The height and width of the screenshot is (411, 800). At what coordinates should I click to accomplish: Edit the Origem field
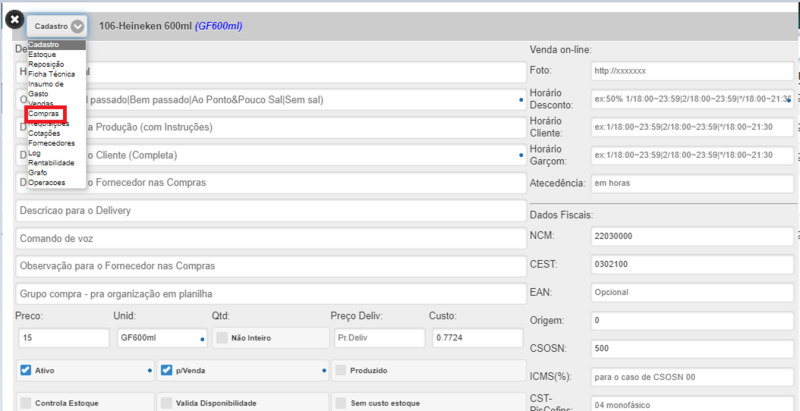pyautogui.click(x=692, y=321)
